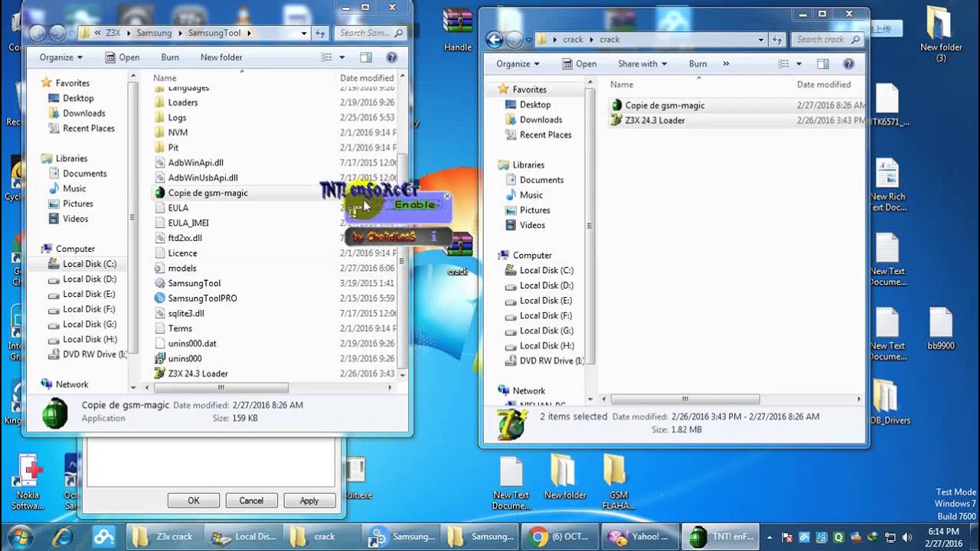Select AdbWinApi.dll file

click(x=189, y=162)
